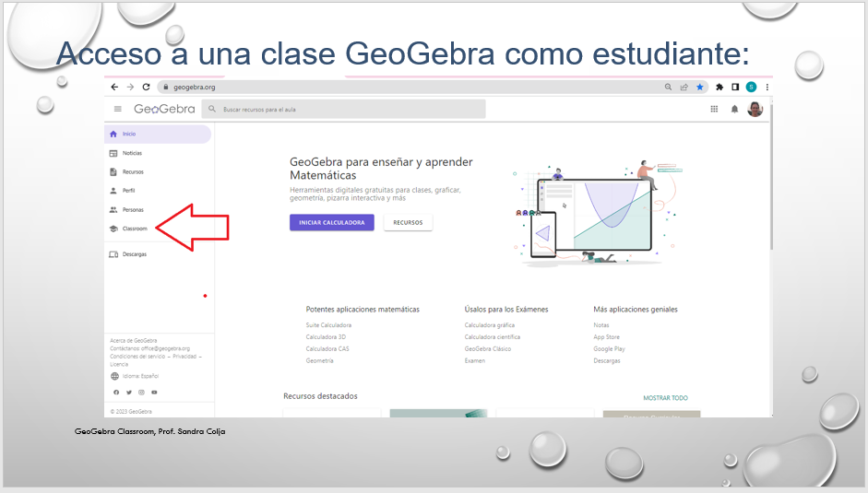Open the browser extensions puzzle icon

pyautogui.click(x=719, y=87)
